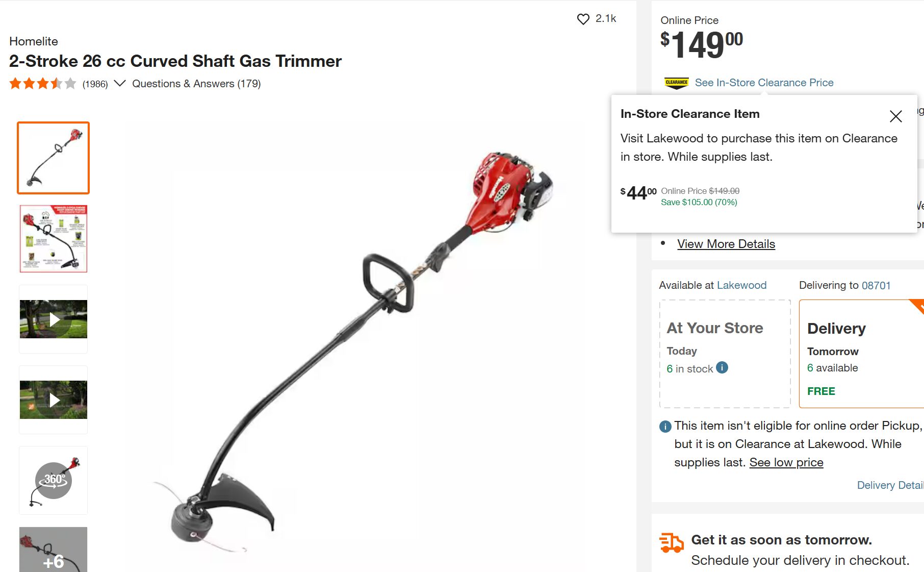Play the second product video thumbnail

[x=54, y=400]
